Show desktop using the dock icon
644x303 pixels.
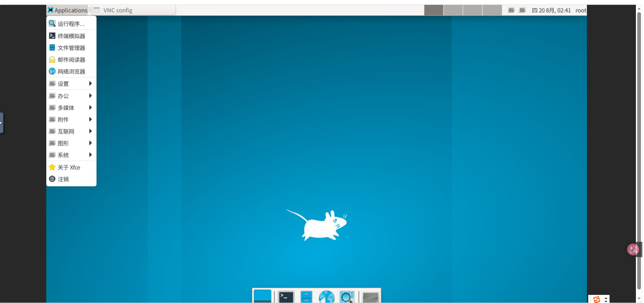point(263,296)
